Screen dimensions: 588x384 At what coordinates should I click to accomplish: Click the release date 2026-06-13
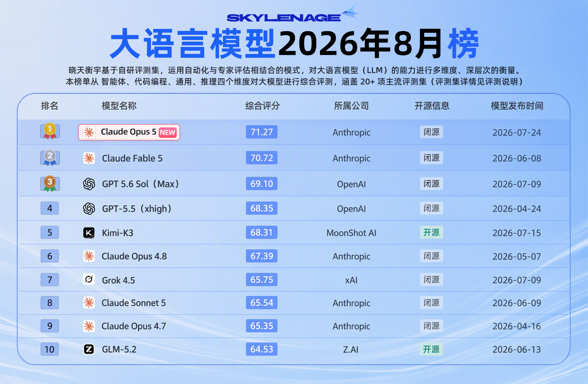coord(517,350)
